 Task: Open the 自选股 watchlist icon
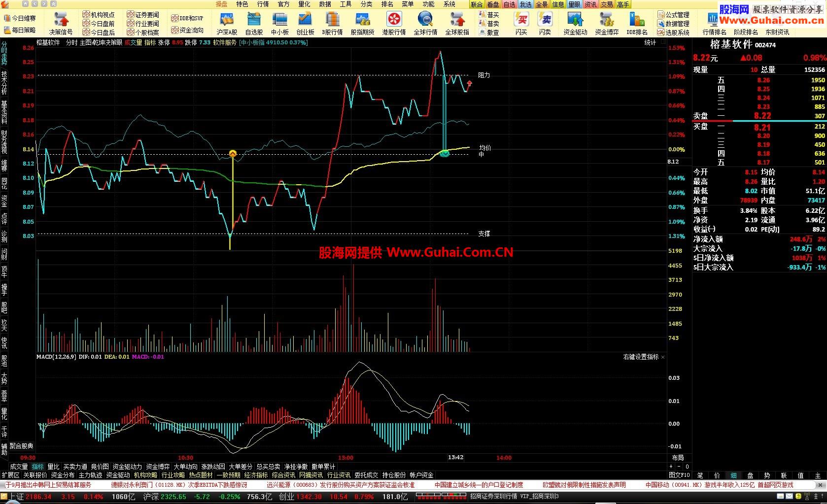point(254,23)
